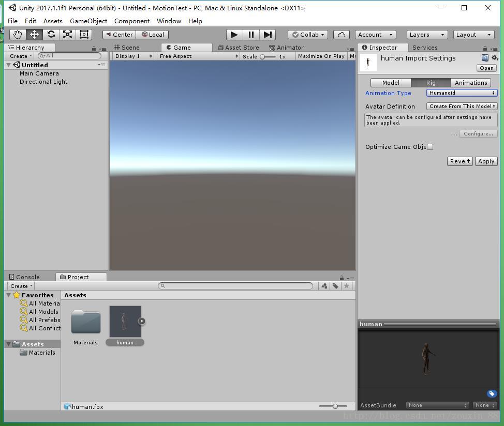Select the Hand tool
Image resolution: width=504 pixels, height=426 pixels.
[18, 34]
